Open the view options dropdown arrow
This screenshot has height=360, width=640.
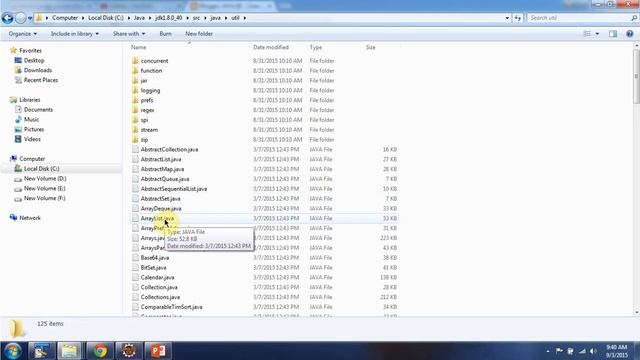pos(597,34)
